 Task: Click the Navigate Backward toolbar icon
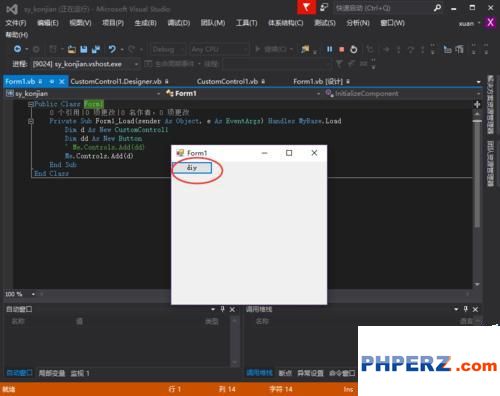(x=17, y=49)
